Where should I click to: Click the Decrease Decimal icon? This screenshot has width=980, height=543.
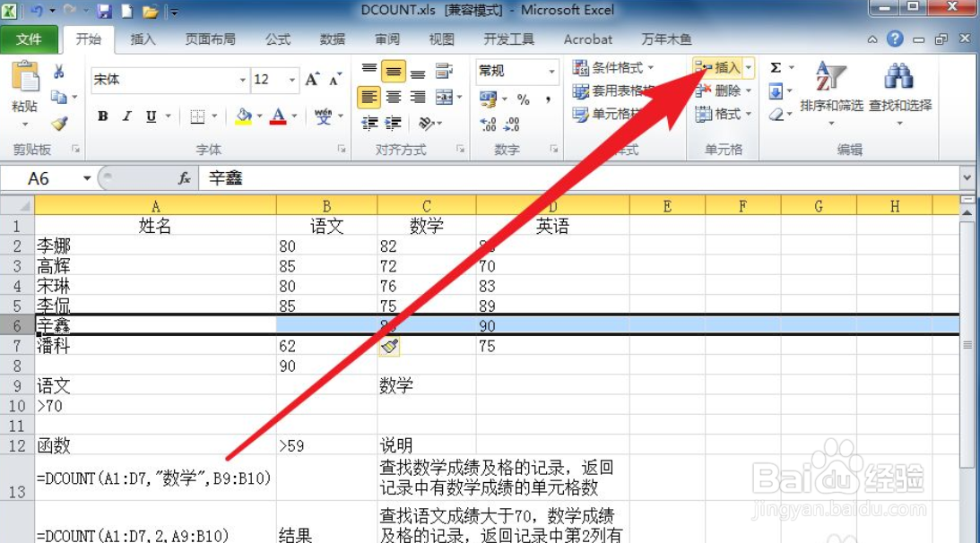coord(511,125)
